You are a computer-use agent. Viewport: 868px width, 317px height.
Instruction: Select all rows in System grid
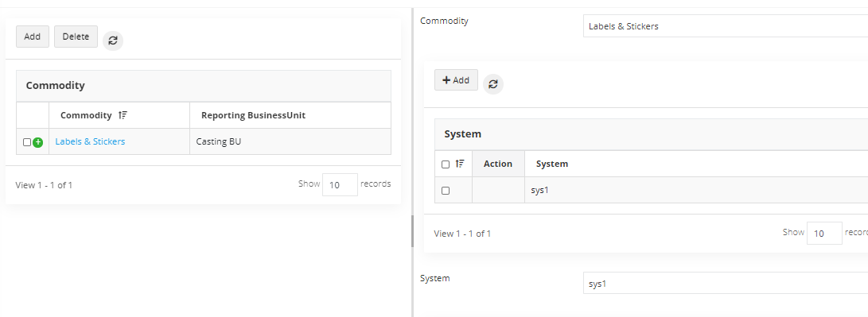pos(446,164)
